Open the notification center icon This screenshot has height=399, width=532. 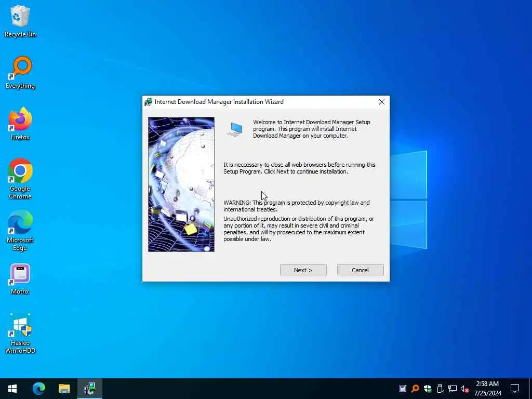tap(515, 389)
